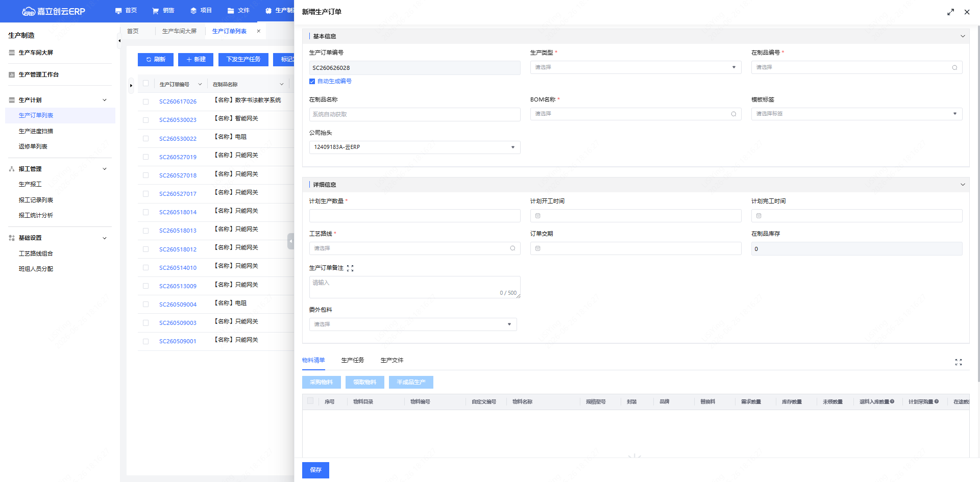This screenshot has height=482, width=980.
Task: Open 生产订单编号 column filter dropdown
Action: point(200,84)
